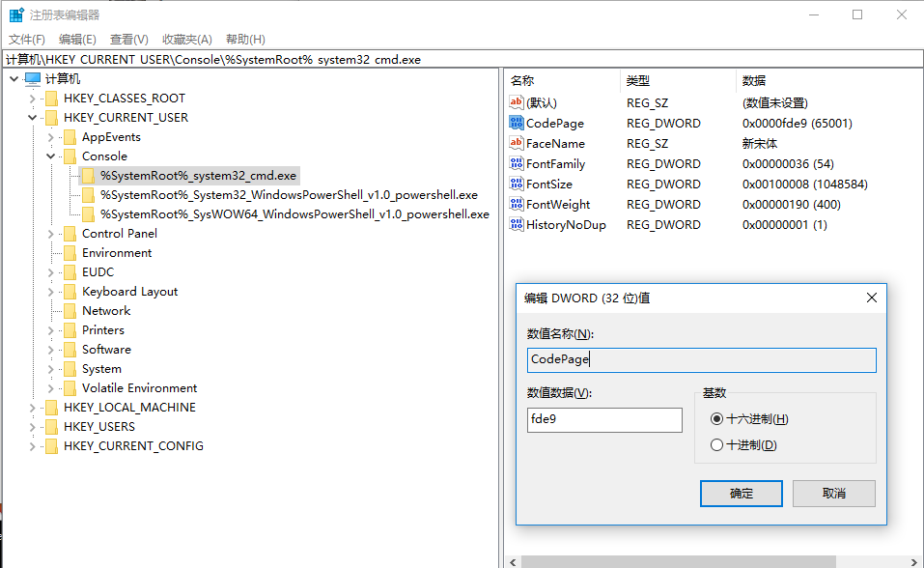This screenshot has width=924, height=568.
Task: Click the 计算机 computer icon
Action: tap(33, 78)
